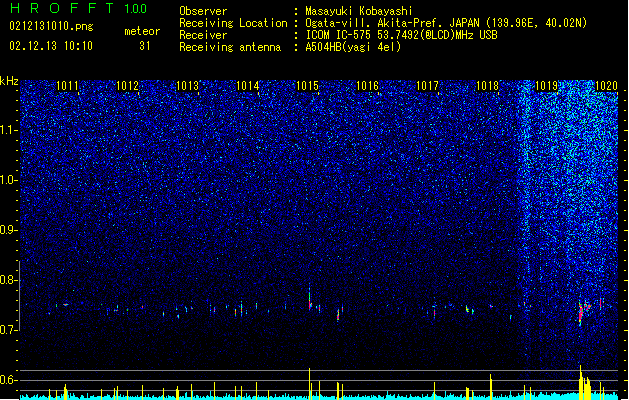This screenshot has height=400, width=629.
Task: Click time axis marker 1013
Action: pos(187,86)
